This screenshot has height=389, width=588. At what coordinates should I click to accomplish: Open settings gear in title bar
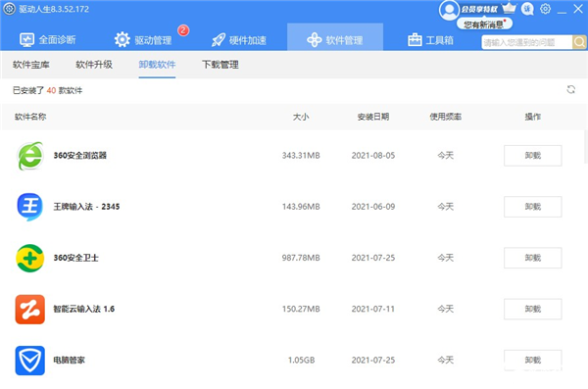pyautogui.click(x=546, y=9)
